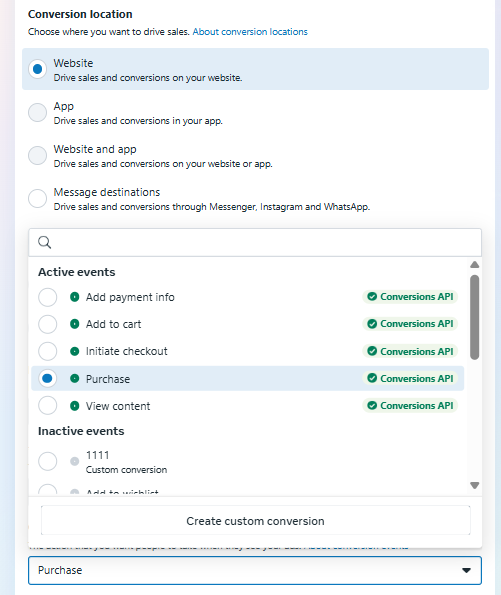Viewport: 501px width, 595px height.
Task: Click the Initiate checkout label
Action: 127,351
